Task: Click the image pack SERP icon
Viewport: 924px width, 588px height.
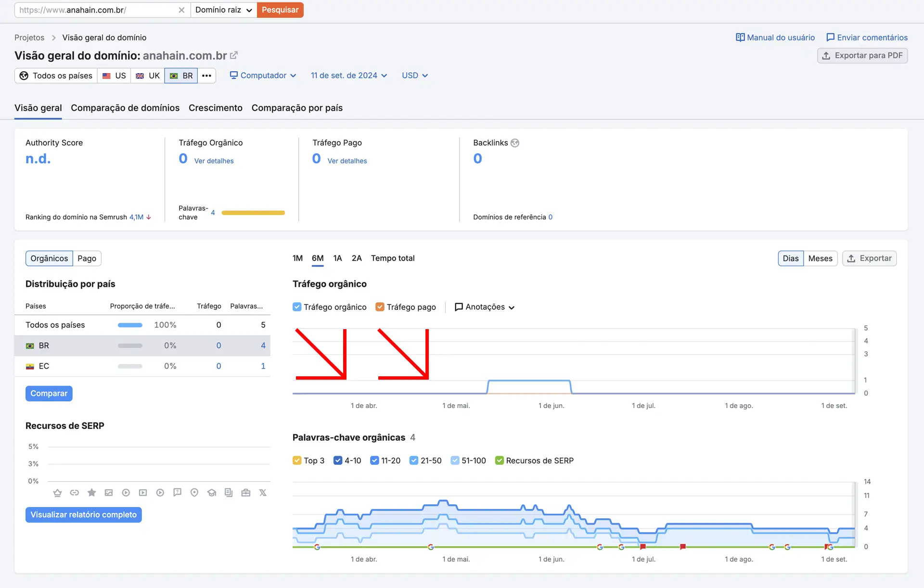Action: point(109,493)
